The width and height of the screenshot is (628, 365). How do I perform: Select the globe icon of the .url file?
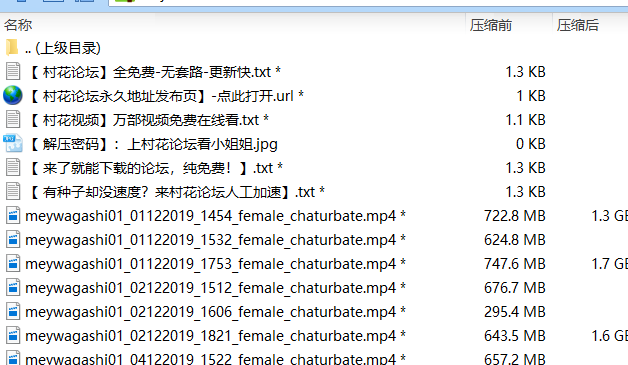[13, 96]
